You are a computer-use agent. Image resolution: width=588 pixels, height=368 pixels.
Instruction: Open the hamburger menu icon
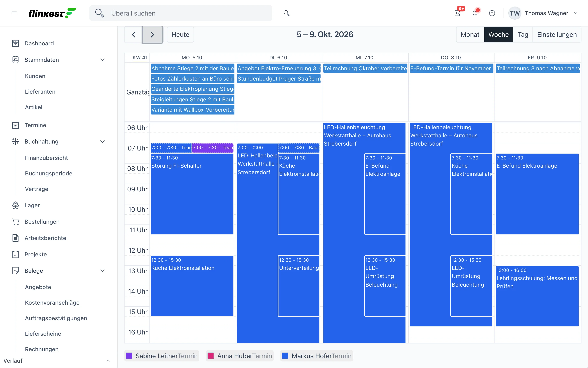coord(14,13)
